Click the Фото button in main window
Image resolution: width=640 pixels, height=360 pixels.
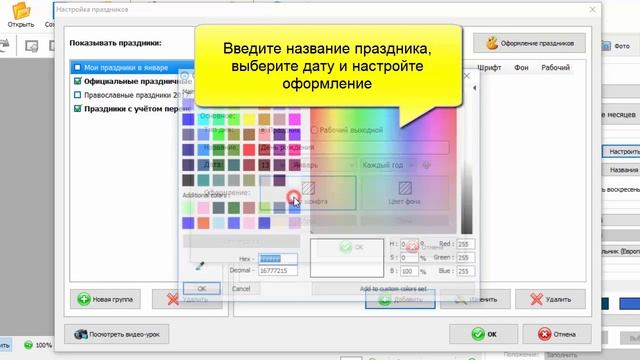pyautogui.click(x=616, y=46)
